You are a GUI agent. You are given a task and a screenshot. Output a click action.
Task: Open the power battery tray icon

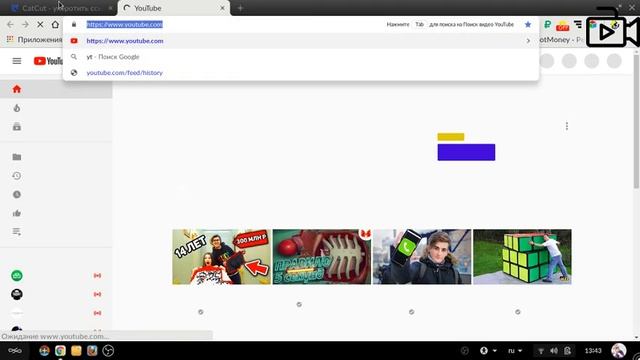[567, 351]
